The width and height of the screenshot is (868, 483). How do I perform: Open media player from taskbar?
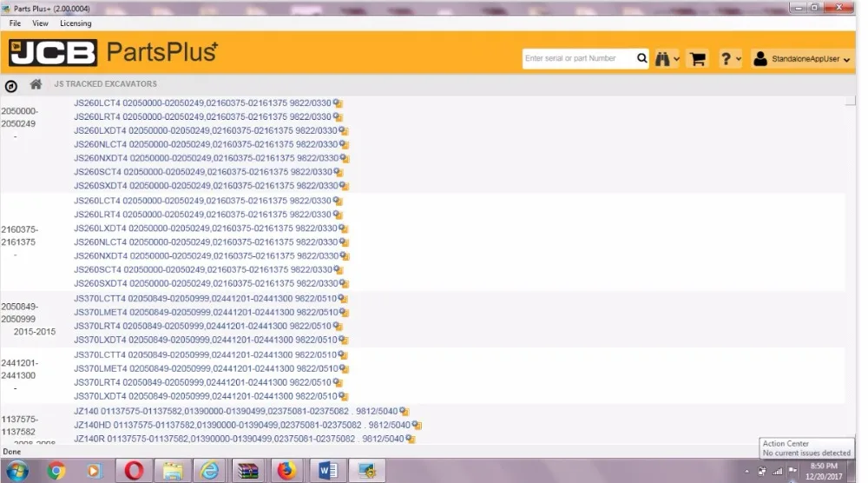(x=94, y=472)
